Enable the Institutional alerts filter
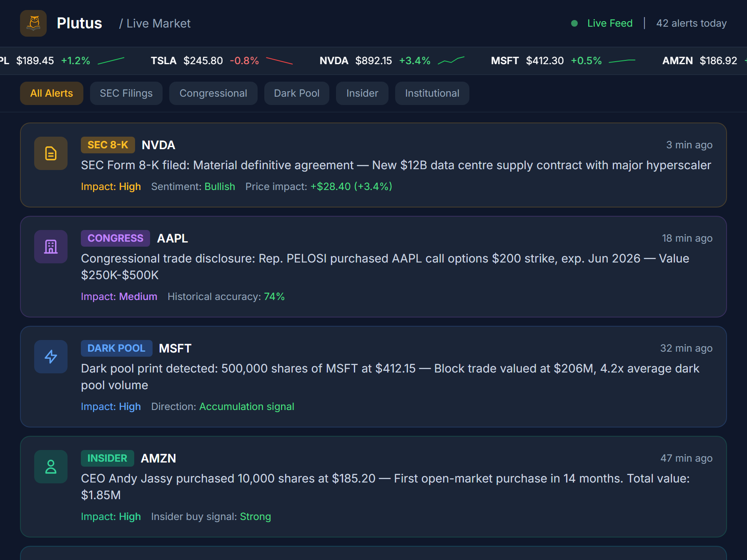 pyautogui.click(x=432, y=93)
